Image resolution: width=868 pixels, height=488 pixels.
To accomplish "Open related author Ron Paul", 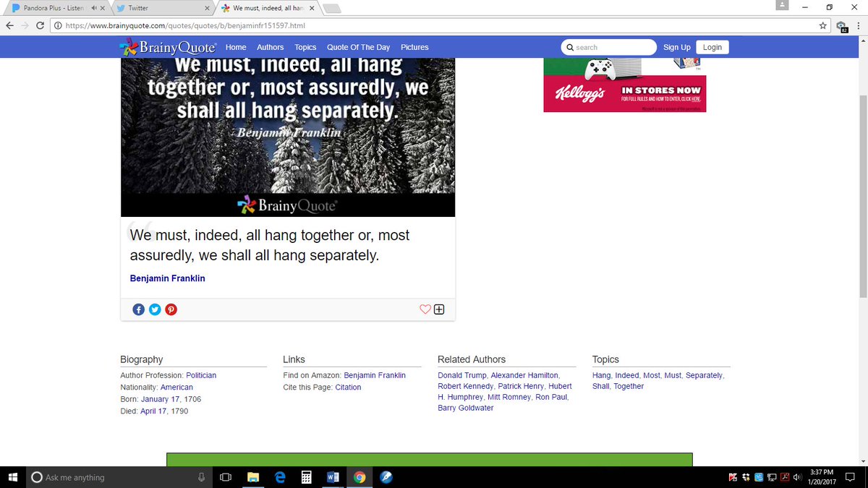I will coord(551,397).
